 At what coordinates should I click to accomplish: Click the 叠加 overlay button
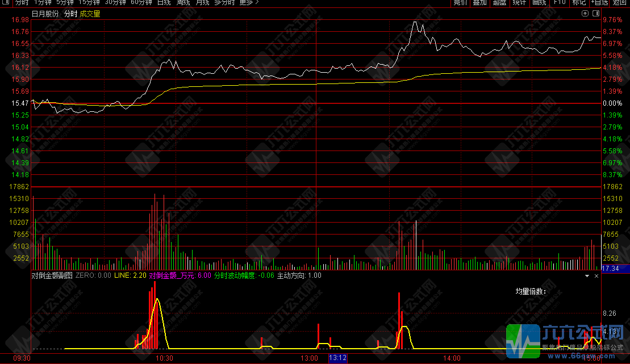(479, 3)
